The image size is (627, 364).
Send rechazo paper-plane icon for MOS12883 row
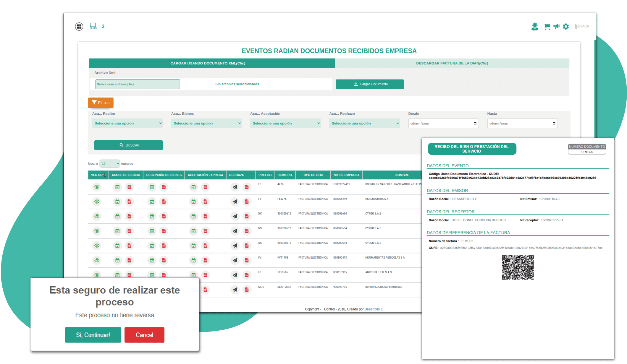tap(235, 290)
